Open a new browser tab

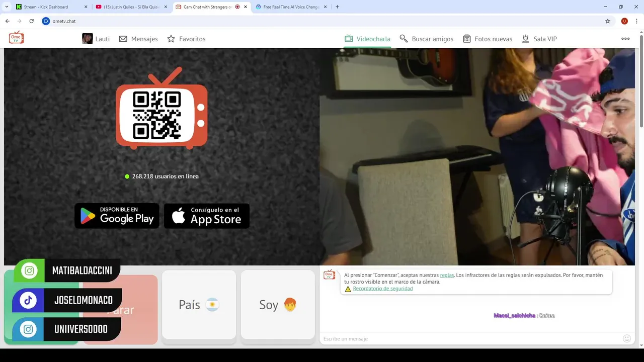pos(337,7)
